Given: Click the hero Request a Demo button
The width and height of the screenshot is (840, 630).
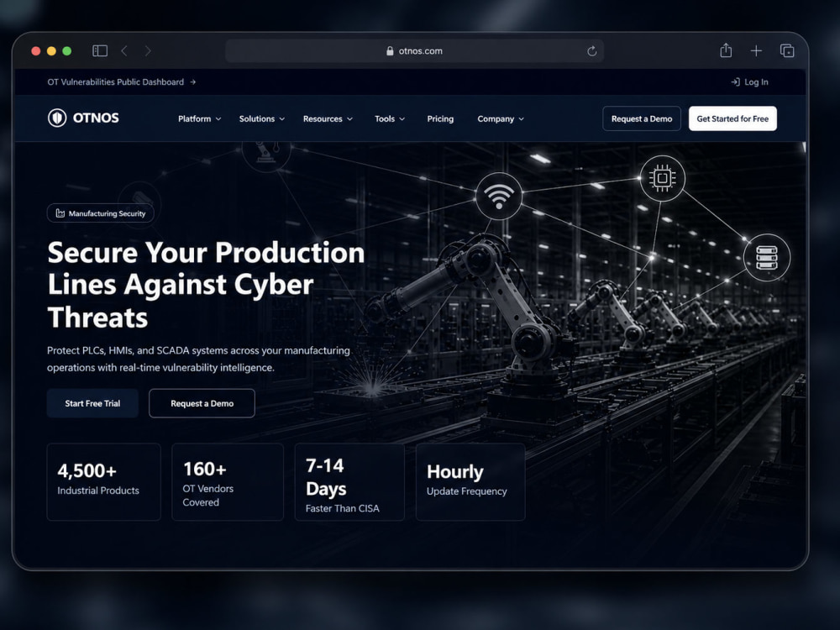Looking at the screenshot, I should [x=202, y=403].
